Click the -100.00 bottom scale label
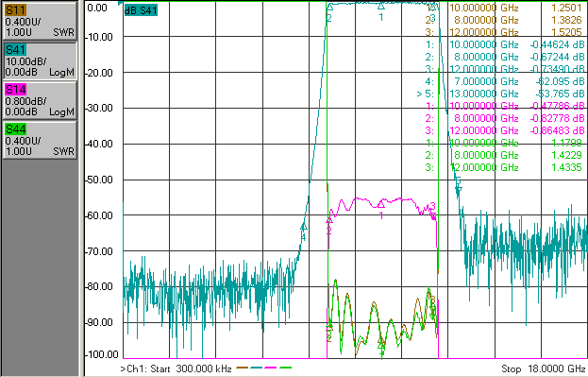This screenshot has height=377, width=588. (x=102, y=354)
